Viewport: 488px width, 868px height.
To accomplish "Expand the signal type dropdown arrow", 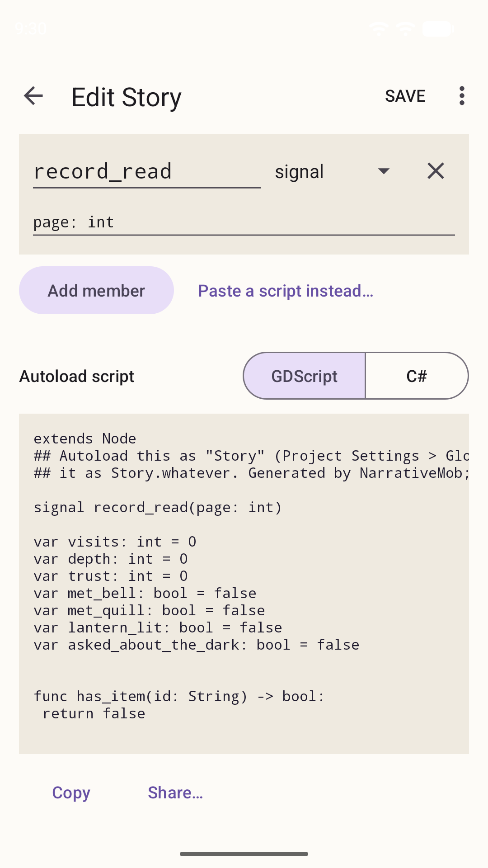I will pyautogui.click(x=384, y=171).
